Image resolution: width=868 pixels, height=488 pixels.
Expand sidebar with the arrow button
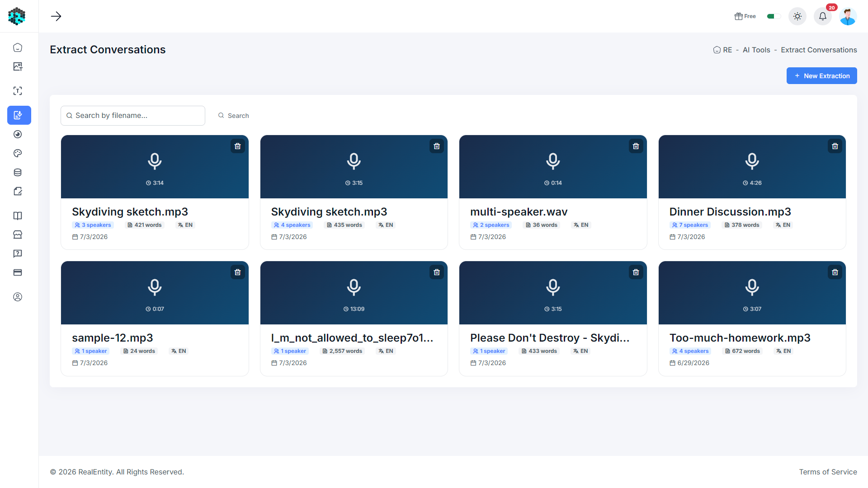(56, 16)
